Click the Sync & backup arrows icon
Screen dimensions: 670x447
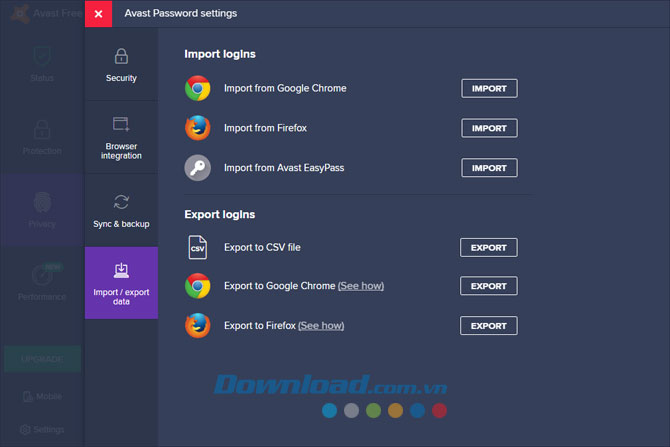[x=121, y=202]
